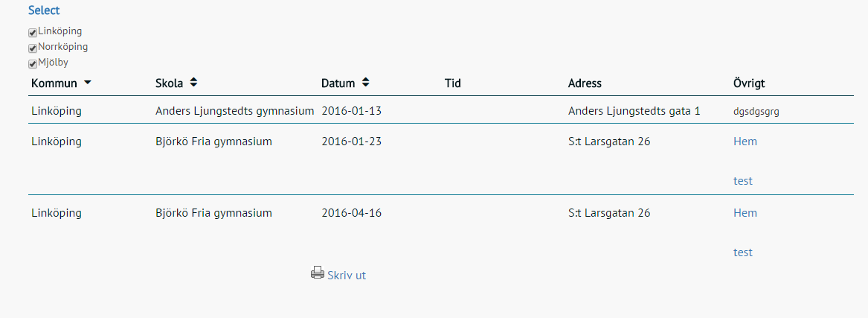The height and width of the screenshot is (318, 868).
Task: Sort table by Kommun column header
Action: [x=54, y=83]
